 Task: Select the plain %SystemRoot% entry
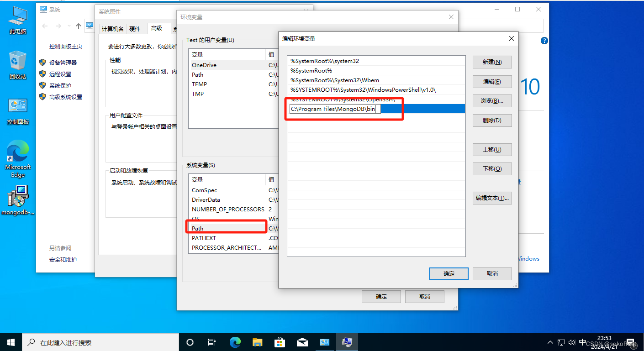[x=376, y=70]
